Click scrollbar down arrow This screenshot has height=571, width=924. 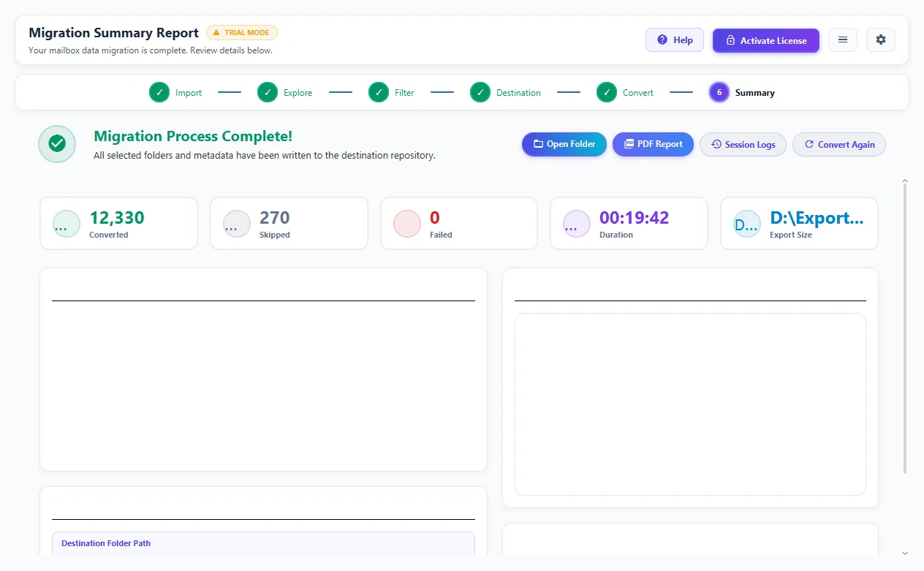tap(905, 553)
